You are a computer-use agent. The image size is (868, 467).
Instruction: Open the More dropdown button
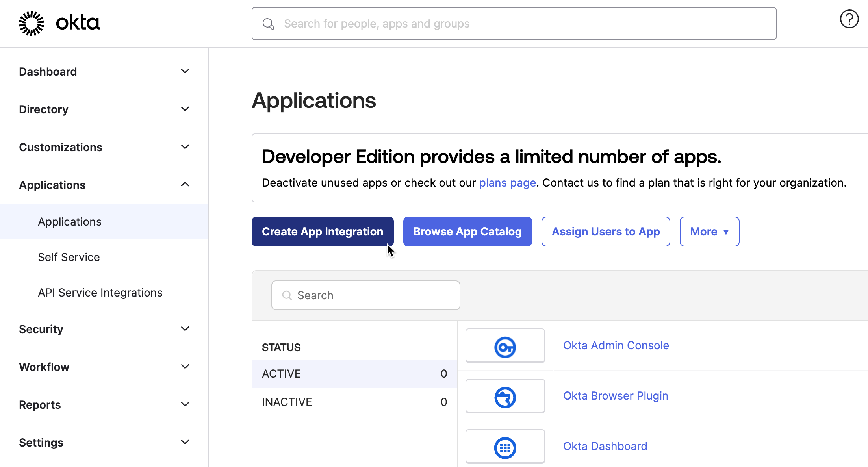(x=709, y=232)
